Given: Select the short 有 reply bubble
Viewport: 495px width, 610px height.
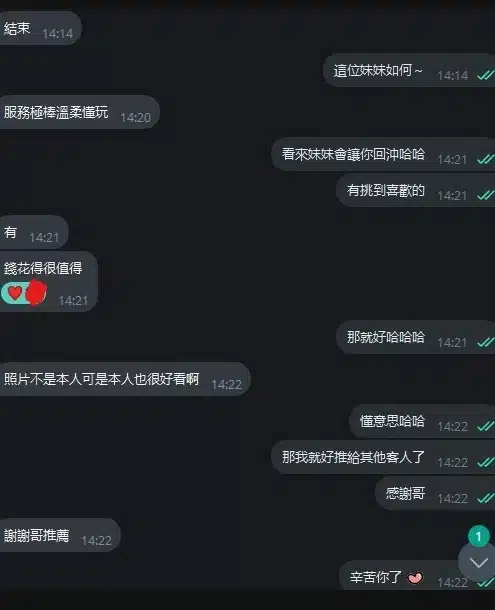Looking at the screenshot, I should 34,232.
